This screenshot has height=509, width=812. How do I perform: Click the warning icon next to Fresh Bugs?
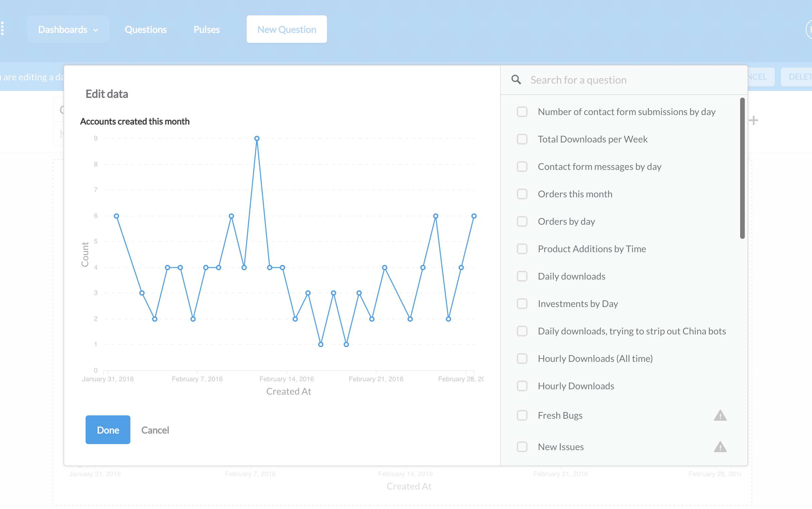click(x=720, y=415)
